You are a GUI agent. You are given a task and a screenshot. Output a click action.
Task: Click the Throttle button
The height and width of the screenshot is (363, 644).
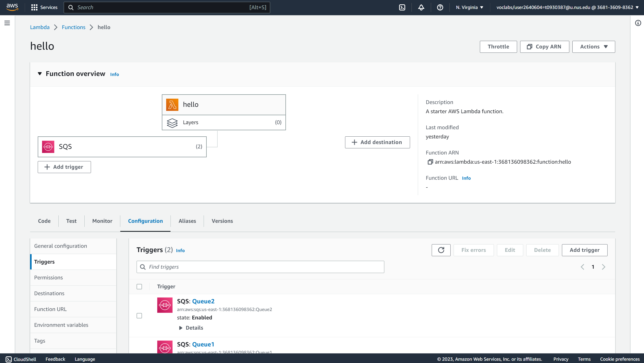(x=498, y=47)
